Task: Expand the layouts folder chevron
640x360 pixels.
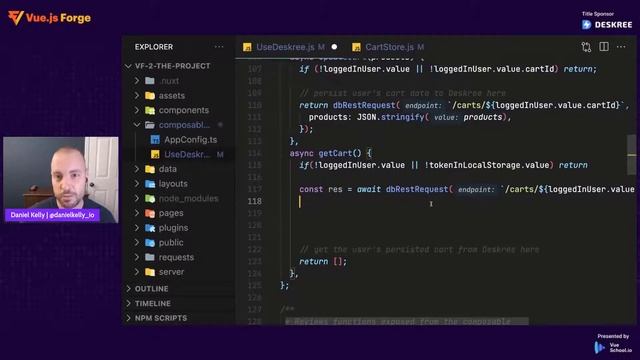Action: tap(137, 184)
